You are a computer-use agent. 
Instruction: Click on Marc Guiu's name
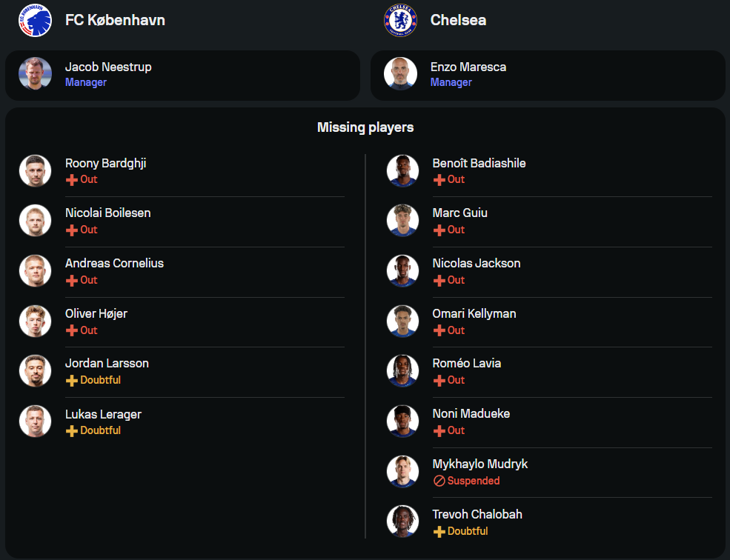tap(459, 213)
